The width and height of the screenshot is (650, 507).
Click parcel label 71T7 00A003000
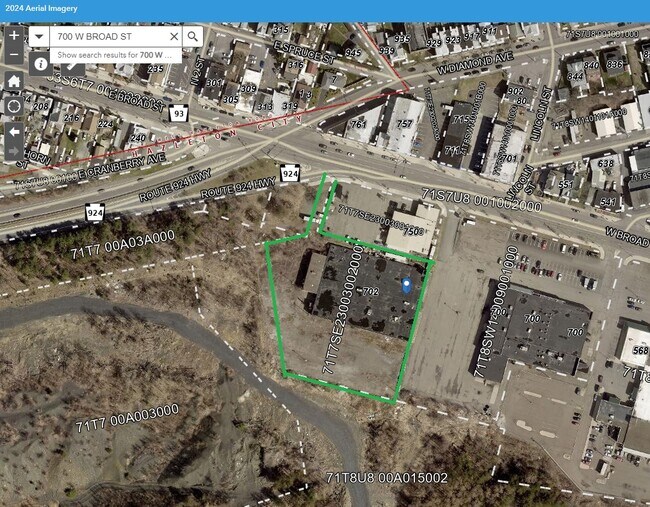coord(127,418)
